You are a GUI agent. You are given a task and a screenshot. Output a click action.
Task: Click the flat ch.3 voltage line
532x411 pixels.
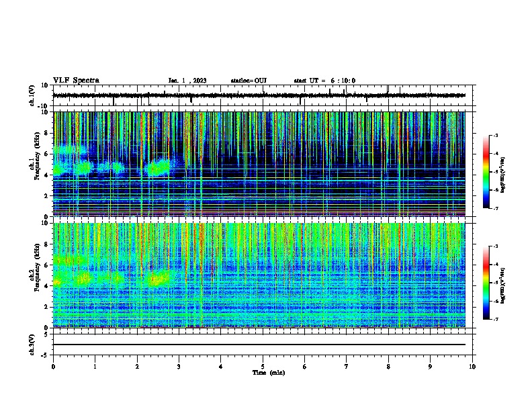click(x=259, y=345)
